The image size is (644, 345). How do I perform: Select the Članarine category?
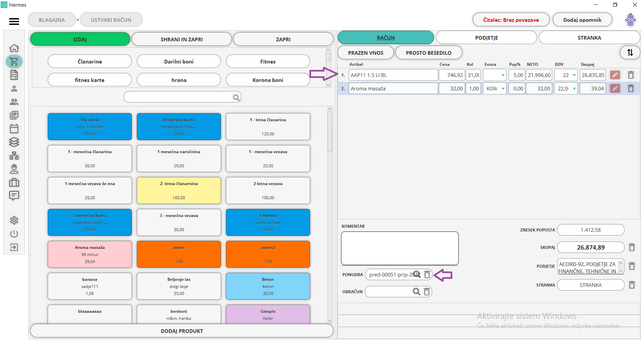90,61
